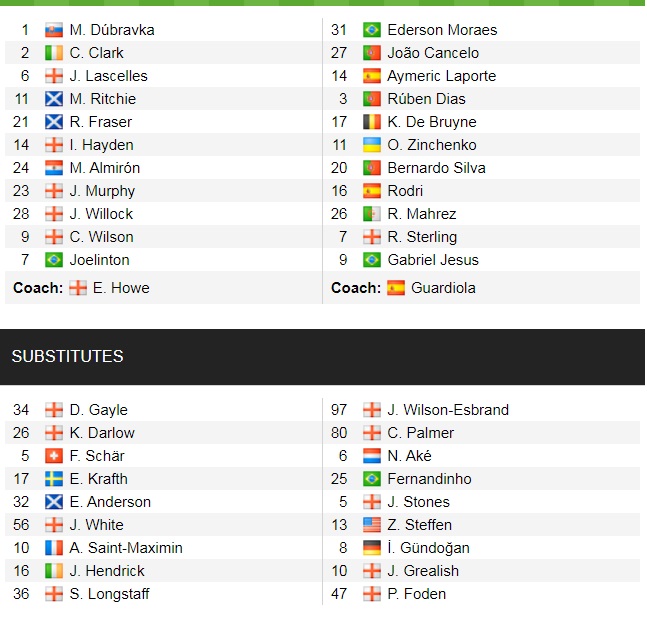Click the France flag beside A. Saint-Maximin
The width and height of the screenshot is (647, 617).
click(x=54, y=548)
